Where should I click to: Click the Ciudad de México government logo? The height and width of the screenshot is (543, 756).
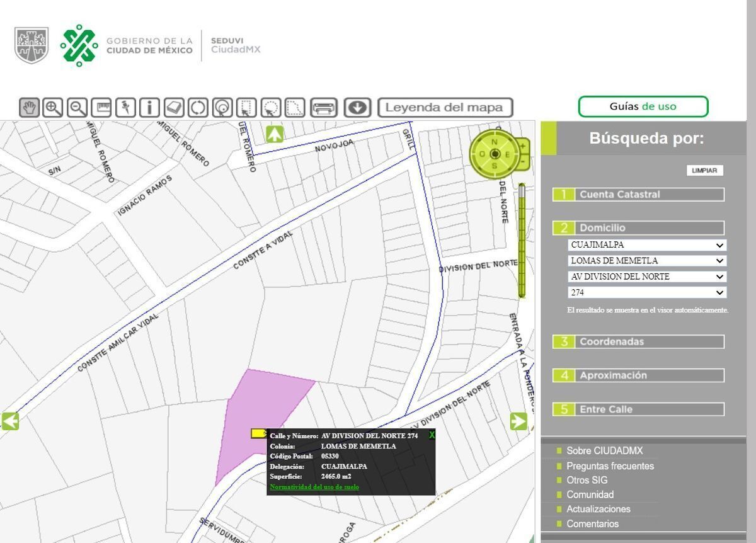[79, 45]
